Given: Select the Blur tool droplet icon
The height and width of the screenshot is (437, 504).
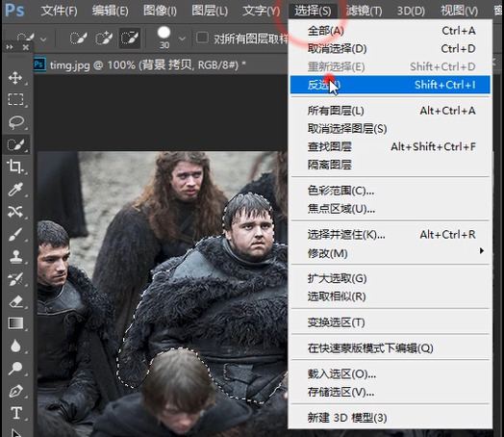Looking at the screenshot, I should coord(15,346).
